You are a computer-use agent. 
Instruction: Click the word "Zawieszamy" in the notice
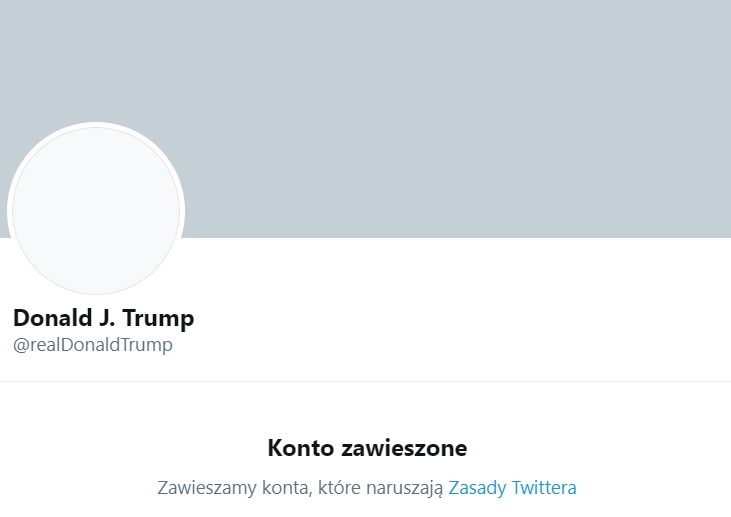[x=207, y=488]
